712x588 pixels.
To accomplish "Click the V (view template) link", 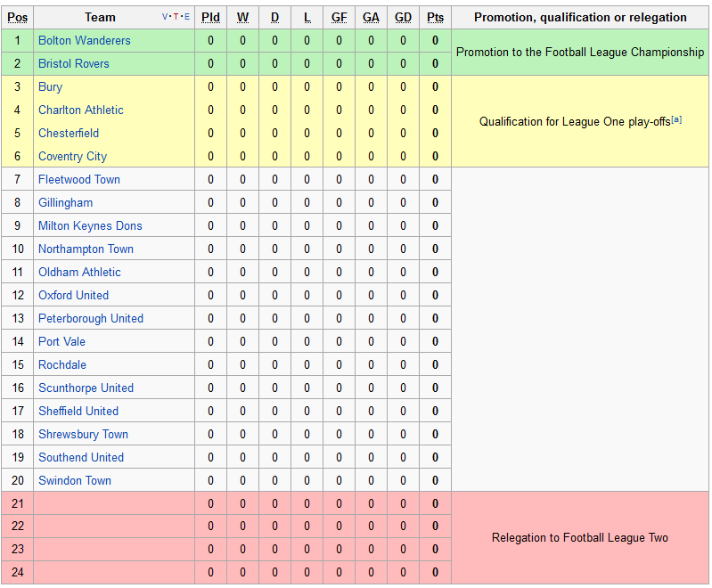I will tap(164, 17).
